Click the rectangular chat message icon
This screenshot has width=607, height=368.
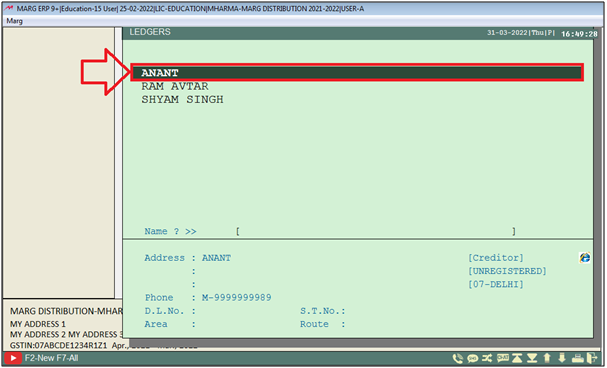click(502, 358)
